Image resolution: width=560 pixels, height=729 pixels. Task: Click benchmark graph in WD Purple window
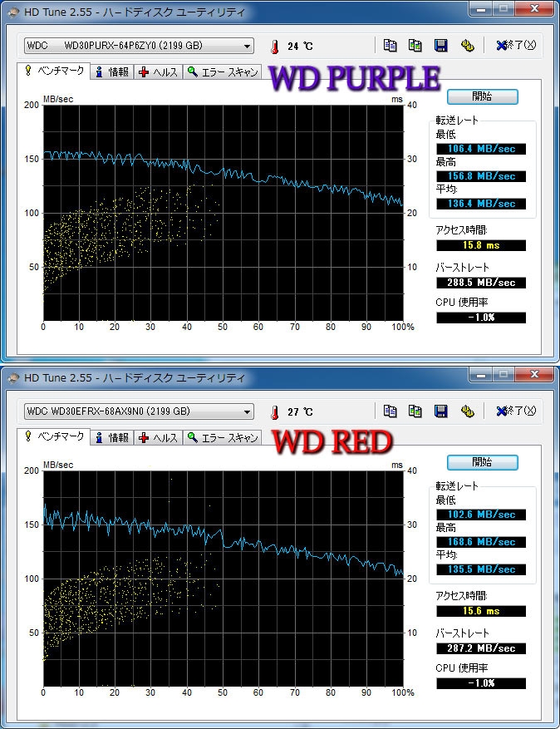point(223,213)
